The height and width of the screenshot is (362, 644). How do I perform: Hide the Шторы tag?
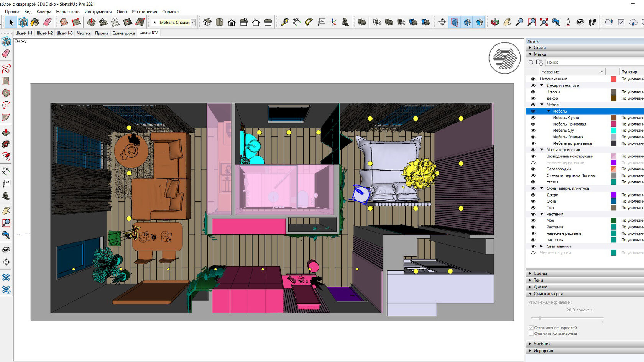(x=533, y=92)
